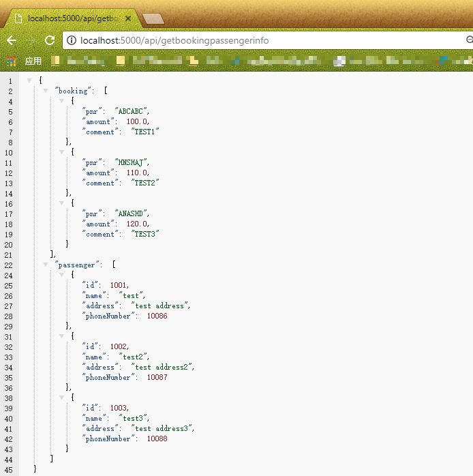
Task: Click the phoneNumber value 10086
Action: (157, 316)
